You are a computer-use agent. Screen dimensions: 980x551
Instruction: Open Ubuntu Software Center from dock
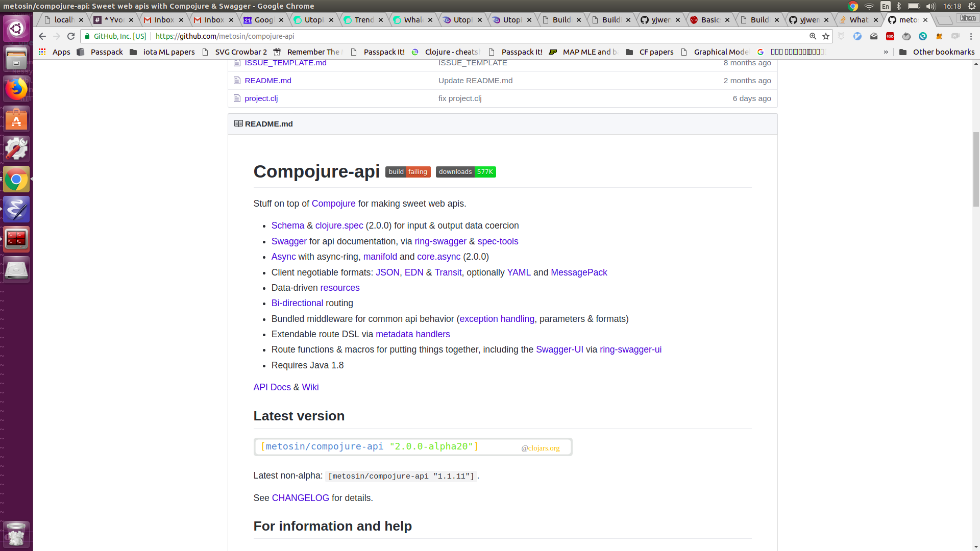[x=16, y=119]
